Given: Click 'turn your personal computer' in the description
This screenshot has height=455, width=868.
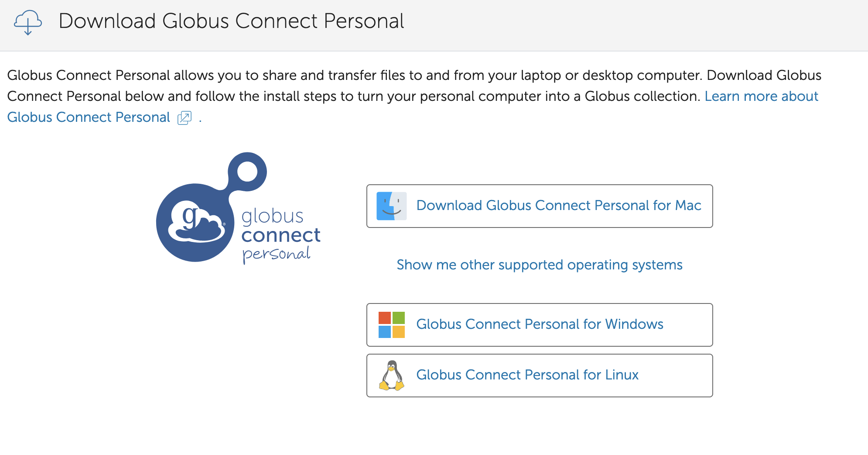Looking at the screenshot, I should pos(450,96).
